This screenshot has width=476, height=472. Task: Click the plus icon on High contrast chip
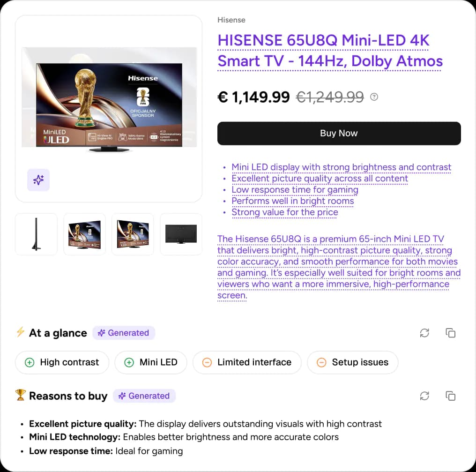pyautogui.click(x=30, y=362)
